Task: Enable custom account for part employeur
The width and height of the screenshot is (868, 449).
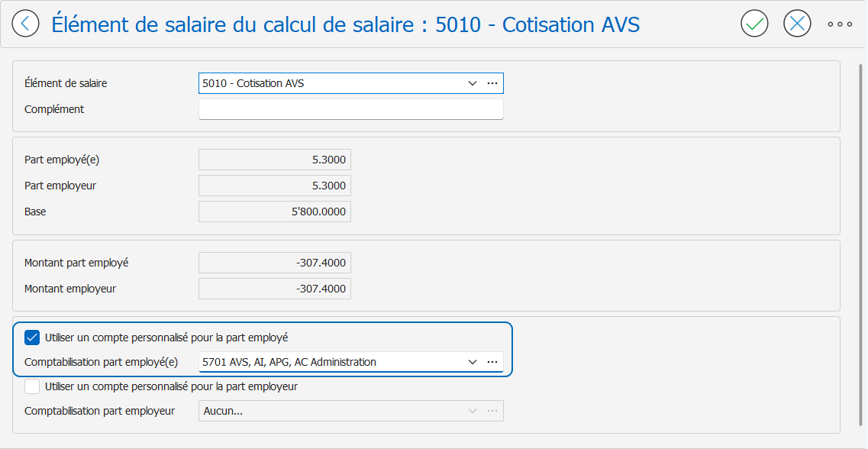Action: click(x=32, y=386)
